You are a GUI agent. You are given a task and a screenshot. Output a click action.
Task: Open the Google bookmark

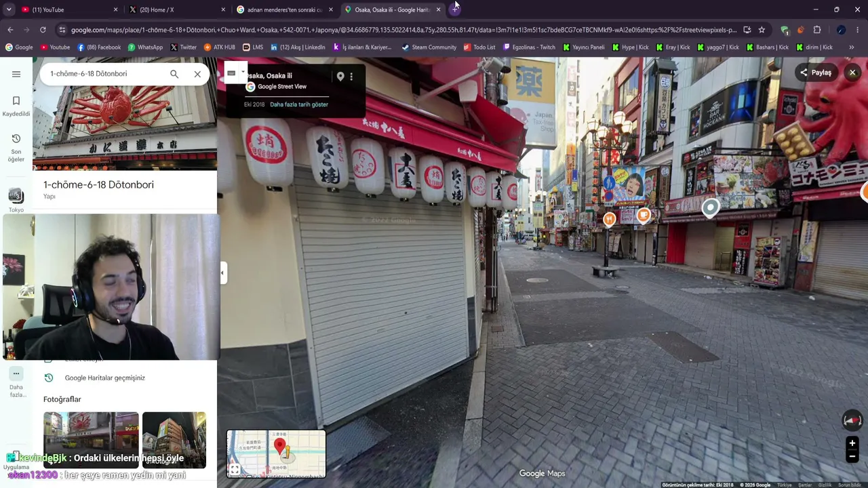tap(19, 47)
